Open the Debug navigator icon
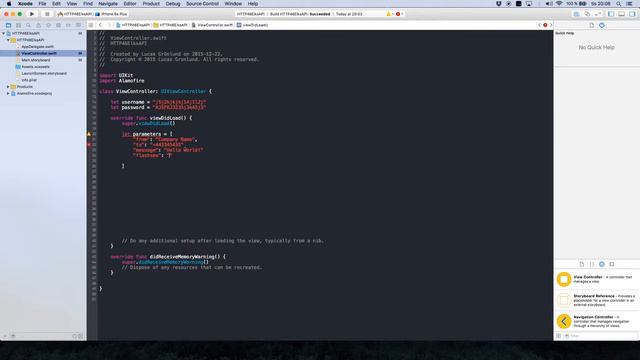640x360 pixels. [58, 25]
